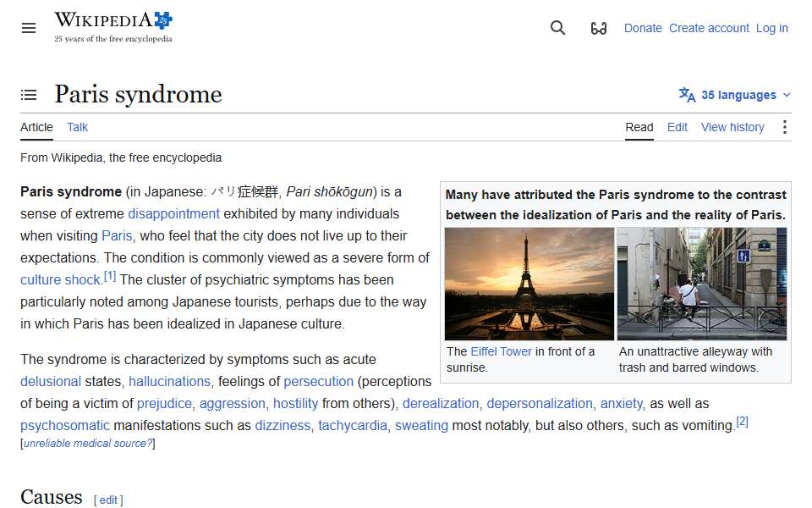The image size is (812, 508).
Task: Open the hostility link
Action: pyautogui.click(x=296, y=403)
